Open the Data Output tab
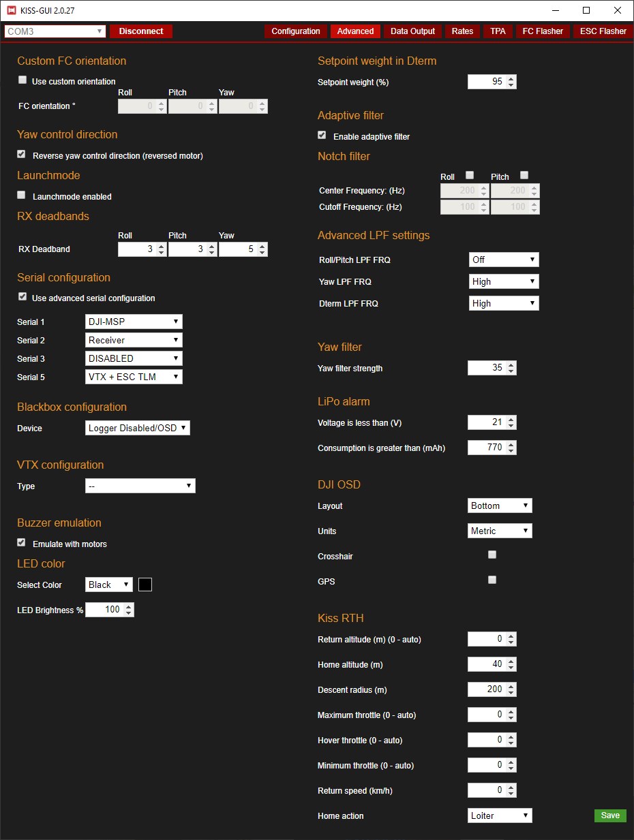 (412, 31)
